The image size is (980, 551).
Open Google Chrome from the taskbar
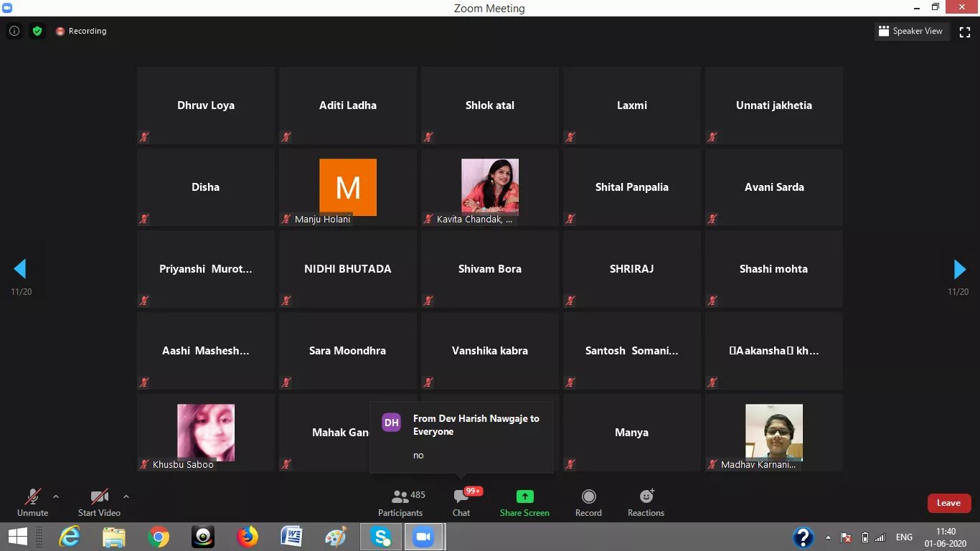click(159, 537)
